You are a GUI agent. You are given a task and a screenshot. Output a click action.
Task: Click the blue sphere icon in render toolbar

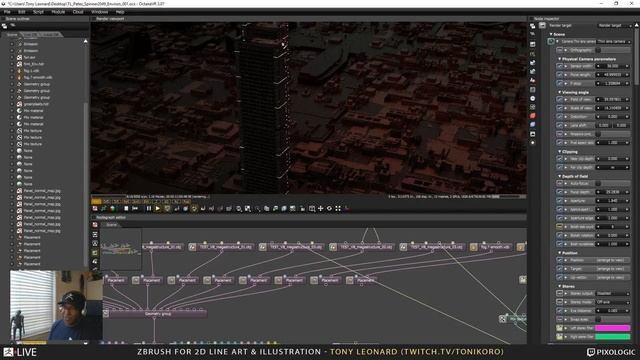coord(185,209)
